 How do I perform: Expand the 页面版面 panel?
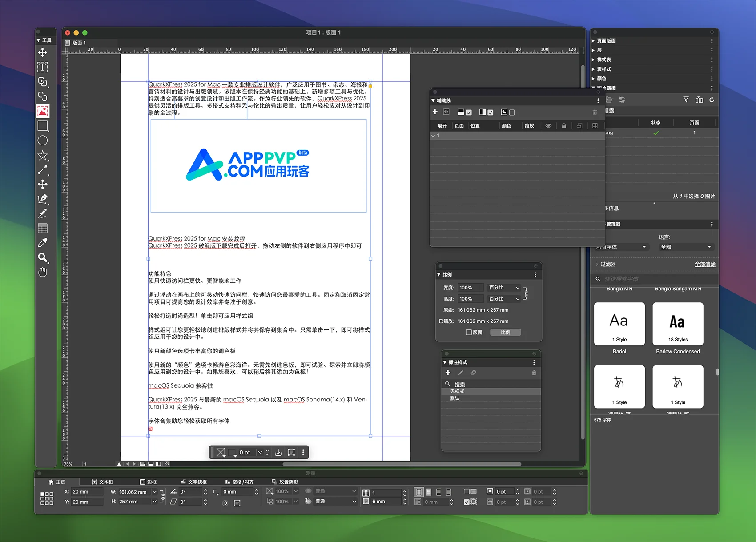[x=593, y=41]
